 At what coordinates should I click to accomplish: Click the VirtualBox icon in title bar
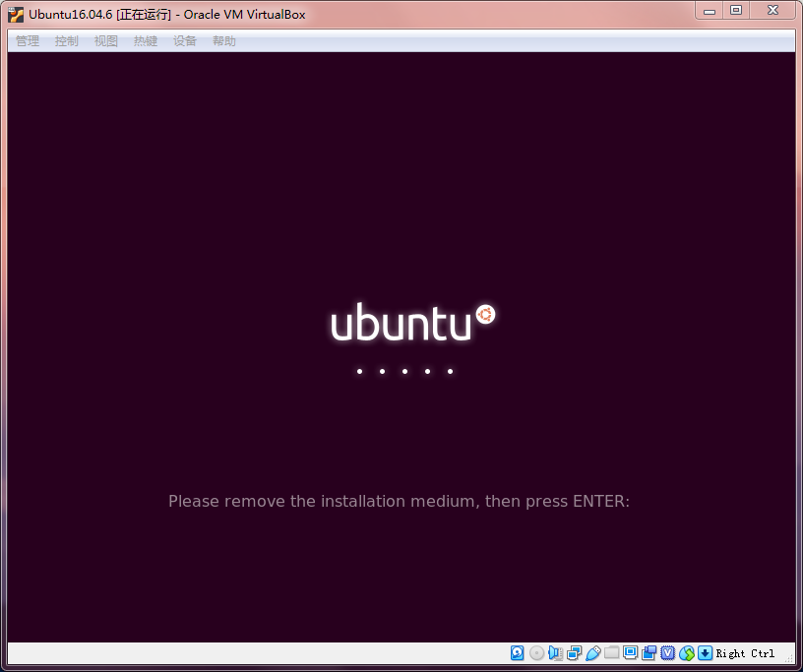click(16, 15)
